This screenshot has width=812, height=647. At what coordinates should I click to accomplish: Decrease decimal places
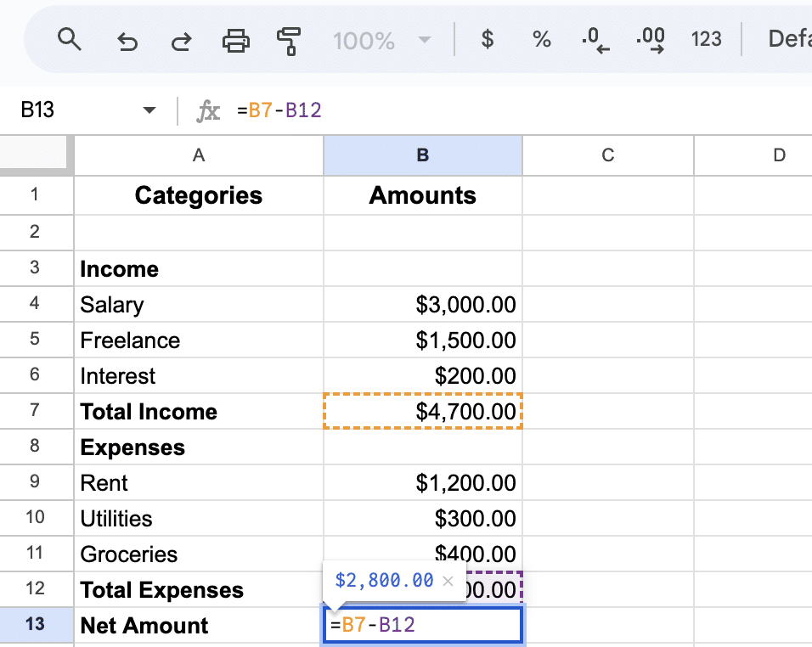(x=595, y=41)
